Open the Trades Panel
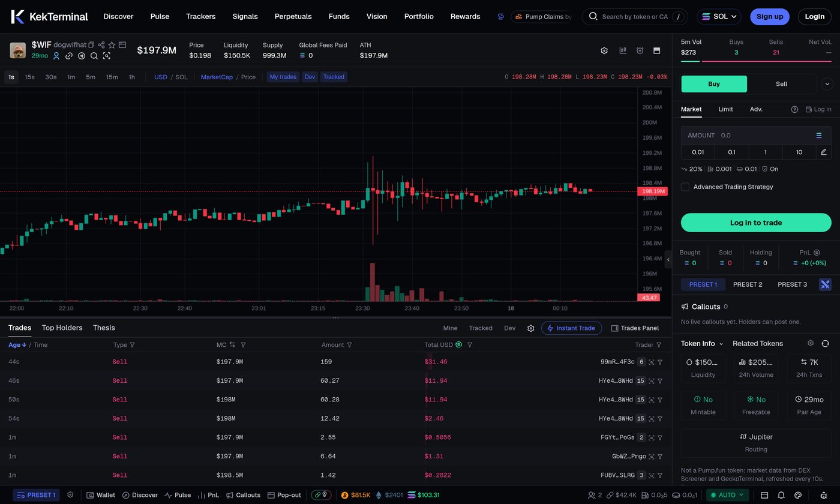 tap(635, 328)
